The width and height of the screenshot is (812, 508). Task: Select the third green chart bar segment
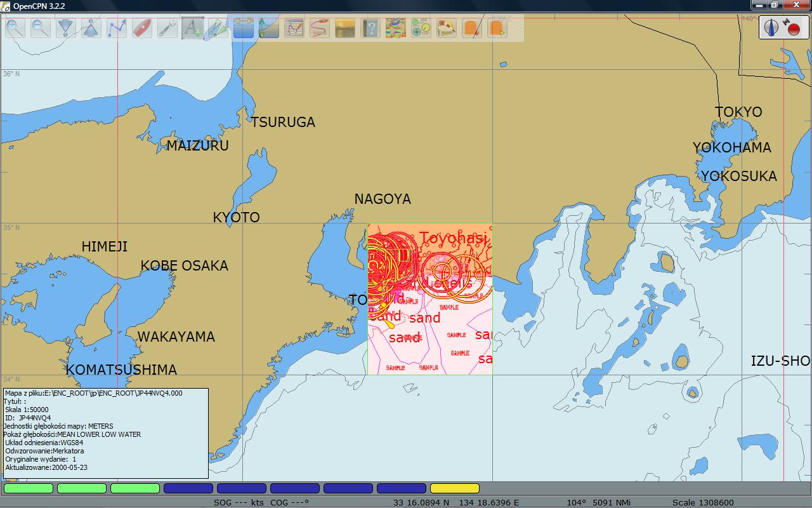(x=135, y=488)
